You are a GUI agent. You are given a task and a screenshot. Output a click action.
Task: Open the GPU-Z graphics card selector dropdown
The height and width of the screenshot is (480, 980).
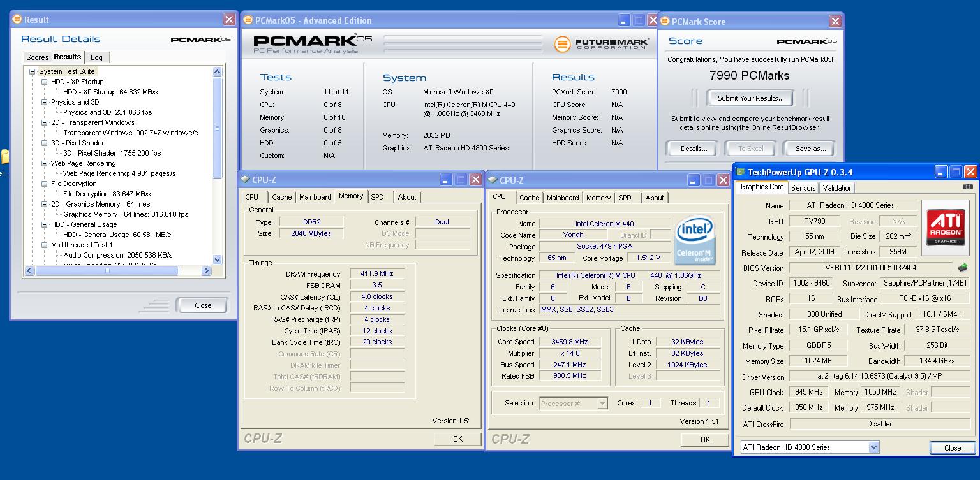873,447
